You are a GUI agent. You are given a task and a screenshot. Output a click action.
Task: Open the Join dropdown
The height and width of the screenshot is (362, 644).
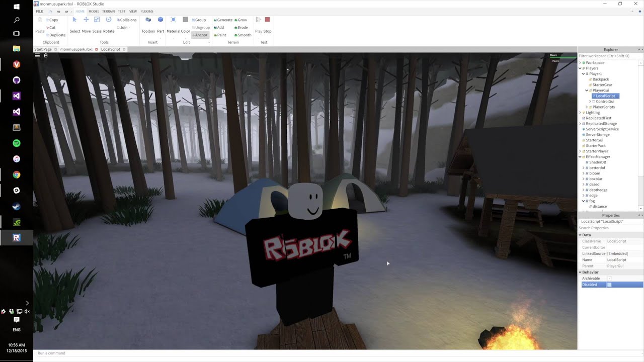point(123,28)
